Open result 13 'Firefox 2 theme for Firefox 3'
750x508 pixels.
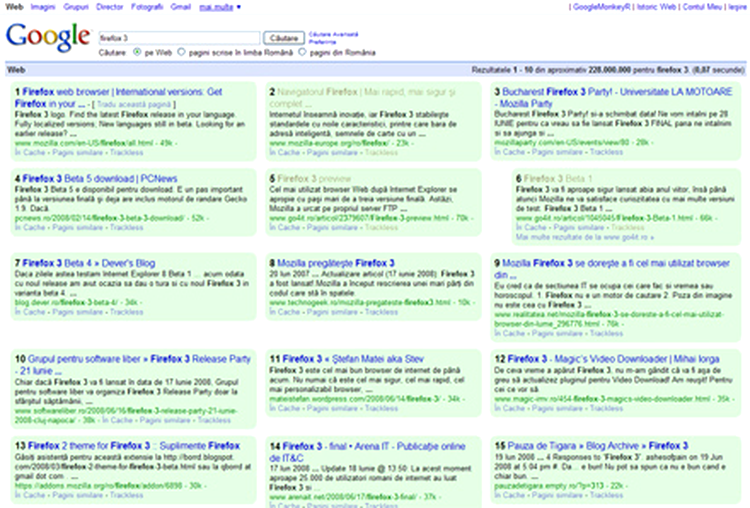[133, 446]
